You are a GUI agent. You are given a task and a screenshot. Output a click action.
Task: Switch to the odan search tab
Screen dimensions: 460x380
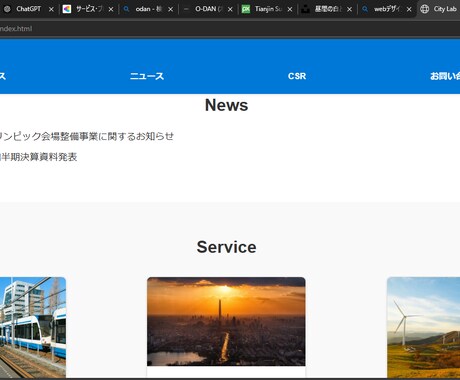[x=149, y=9]
